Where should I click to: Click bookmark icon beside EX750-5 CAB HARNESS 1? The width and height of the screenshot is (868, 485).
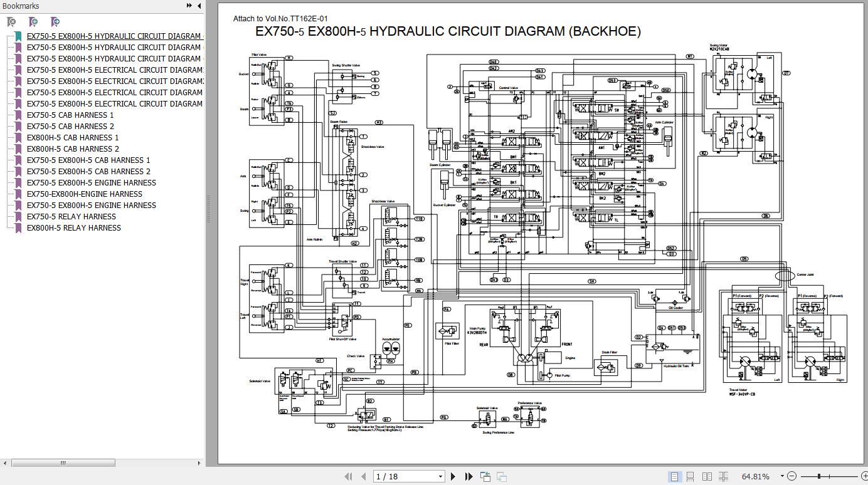coord(18,115)
